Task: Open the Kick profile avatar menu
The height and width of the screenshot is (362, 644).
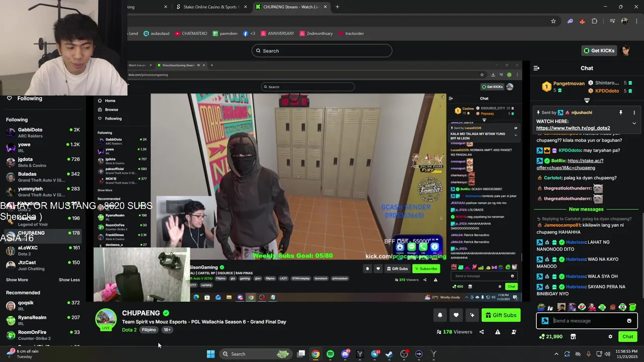Action: coord(626,51)
